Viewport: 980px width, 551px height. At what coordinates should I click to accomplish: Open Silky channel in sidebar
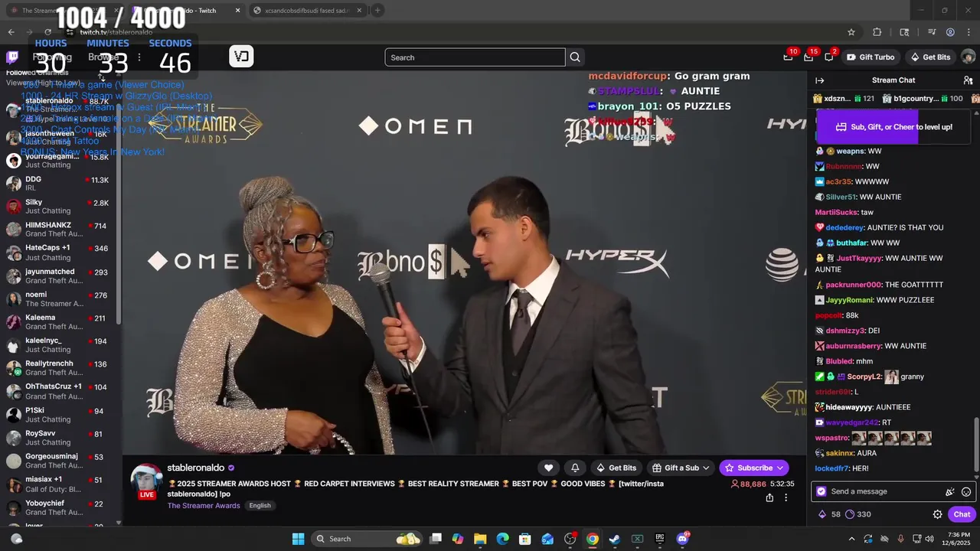(60, 207)
